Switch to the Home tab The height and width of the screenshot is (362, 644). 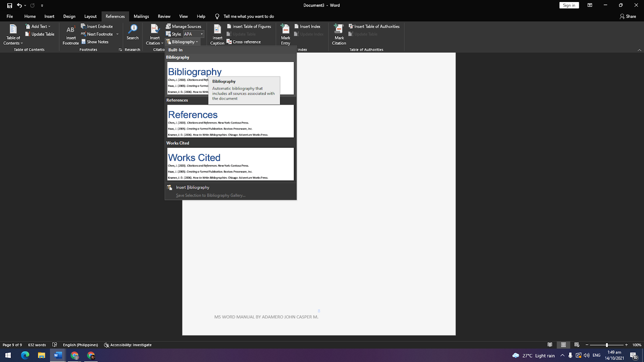click(x=30, y=16)
